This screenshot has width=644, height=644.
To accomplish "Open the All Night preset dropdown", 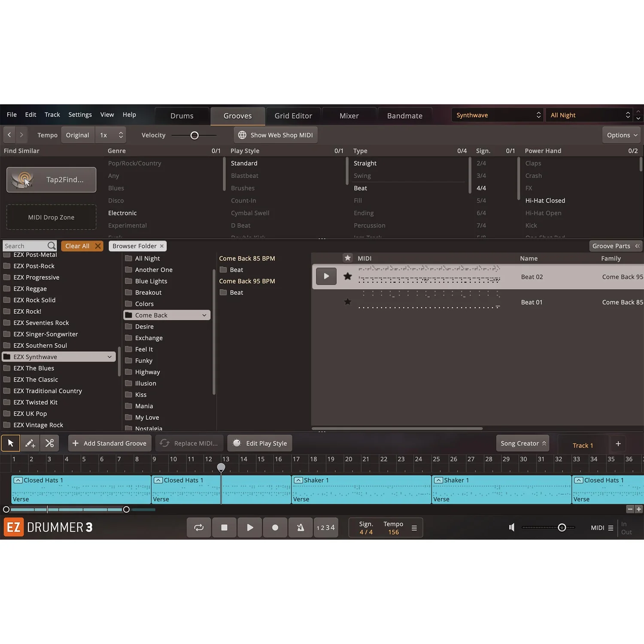I will (590, 115).
